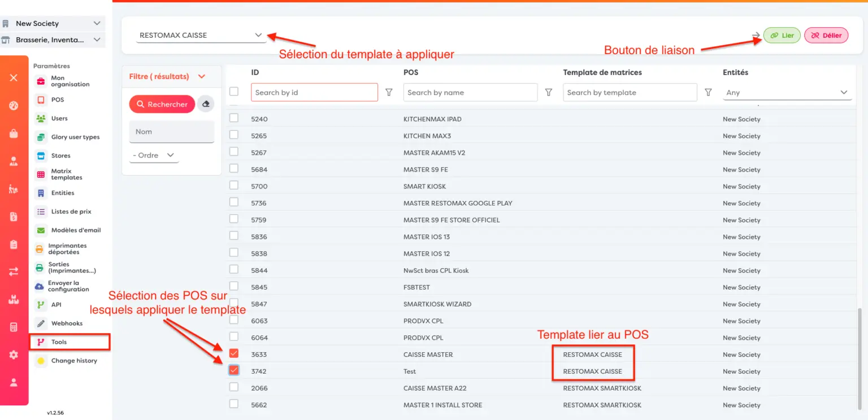Click the MASTER RESTOMAX GOOGLE PLAY cell

[x=458, y=203]
